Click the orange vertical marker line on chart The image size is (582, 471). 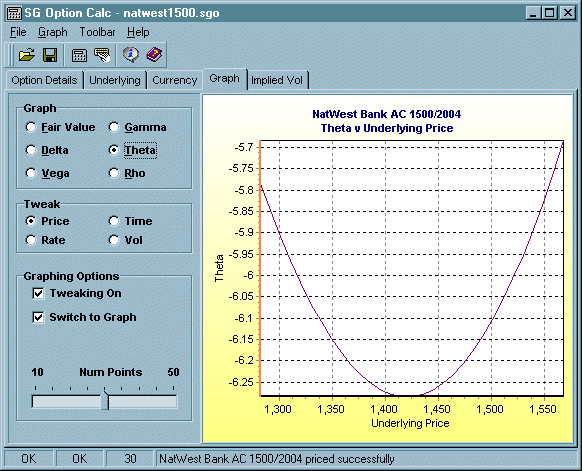coord(260,268)
